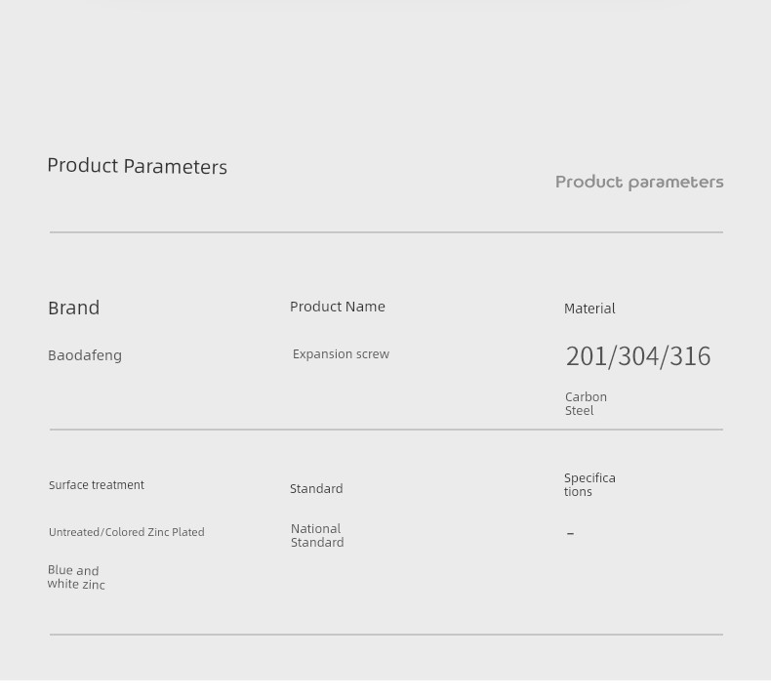The height and width of the screenshot is (700, 771).
Task: Select the Material label
Action: point(589,309)
